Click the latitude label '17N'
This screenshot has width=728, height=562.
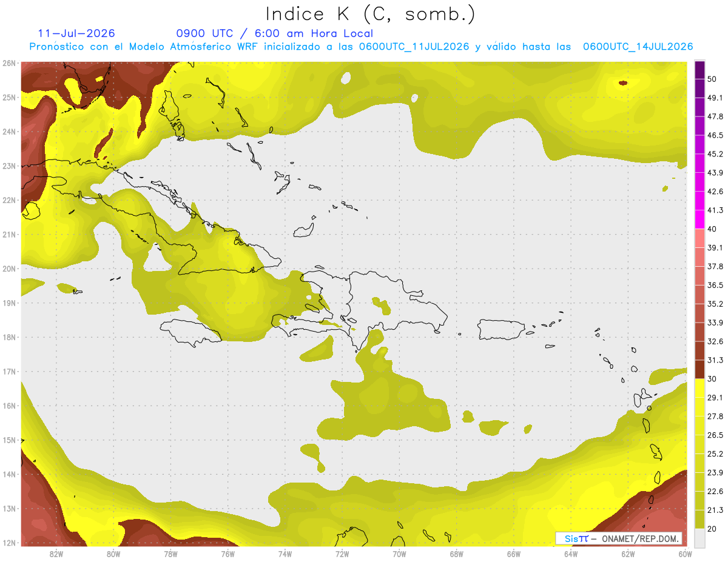click(x=8, y=372)
